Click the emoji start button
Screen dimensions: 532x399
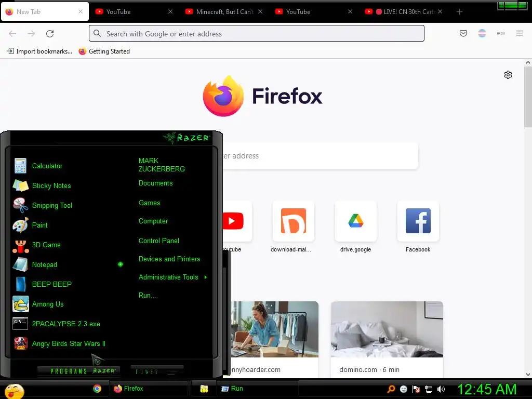[14, 391]
